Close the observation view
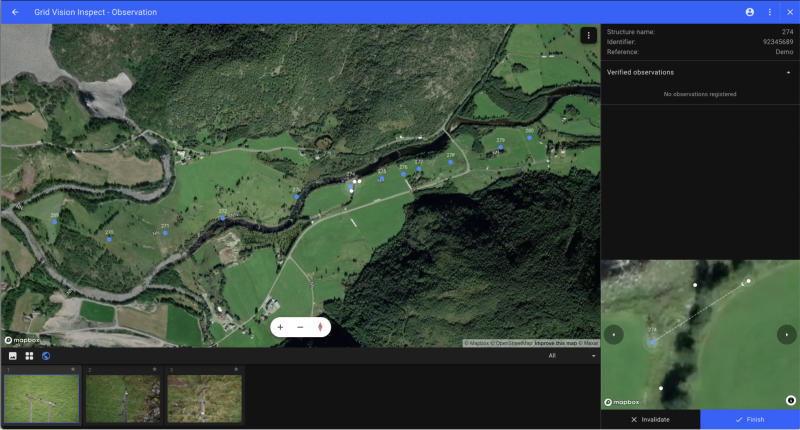 [x=790, y=12]
